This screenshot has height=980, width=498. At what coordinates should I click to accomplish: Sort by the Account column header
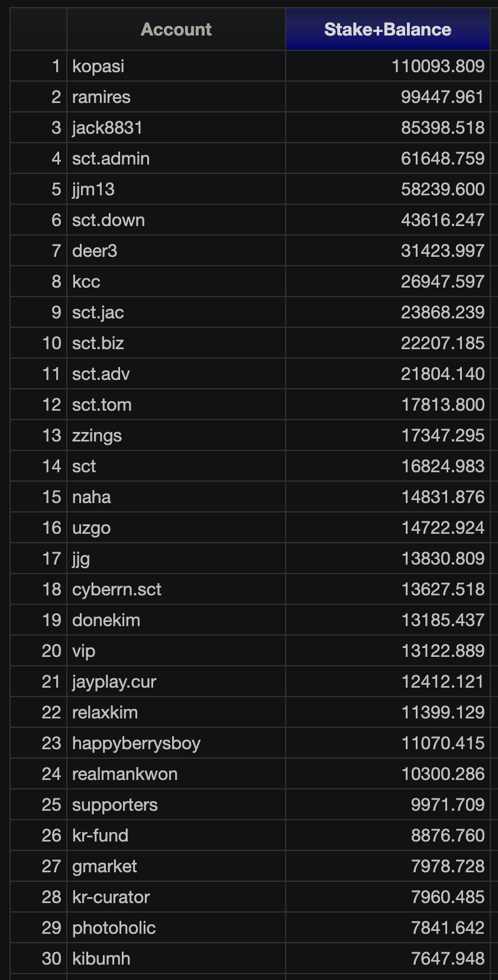(x=176, y=30)
